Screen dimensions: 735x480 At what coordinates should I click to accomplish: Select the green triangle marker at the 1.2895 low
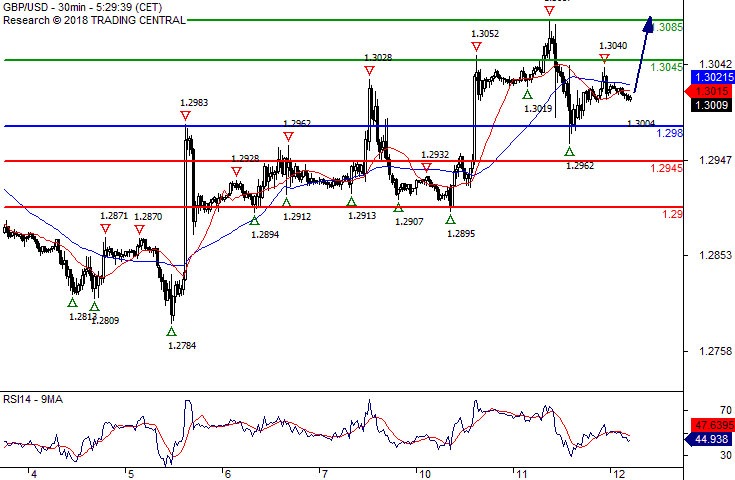tap(450, 219)
